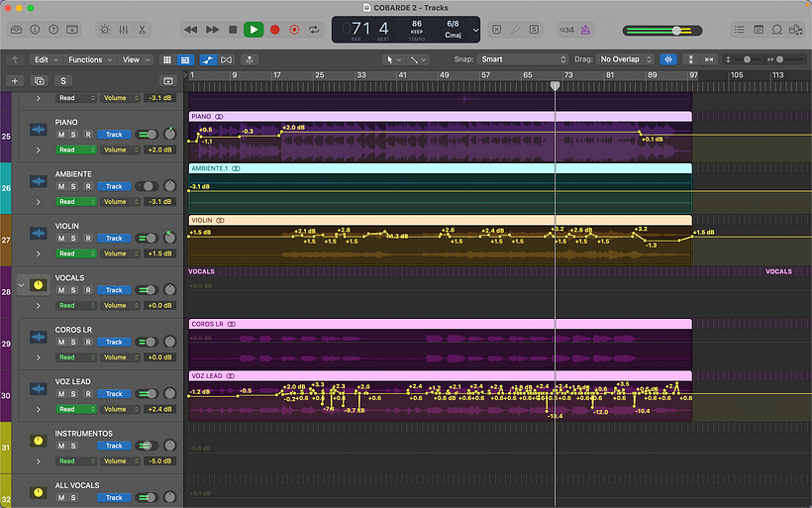Toggle the Flex show/hide button
This screenshot has width=812, height=508.
point(227,60)
